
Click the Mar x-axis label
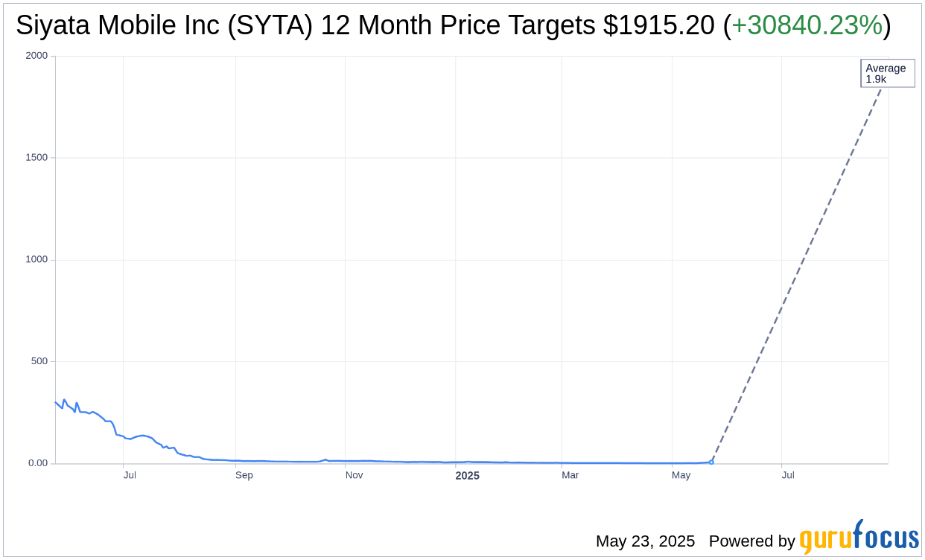click(x=570, y=475)
